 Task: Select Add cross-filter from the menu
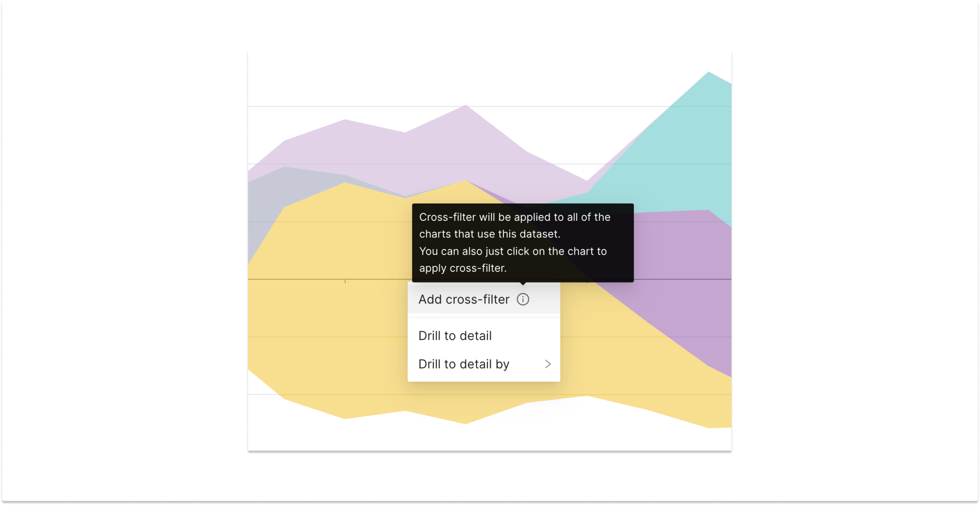pyautogui.click(x=464, y=299)
